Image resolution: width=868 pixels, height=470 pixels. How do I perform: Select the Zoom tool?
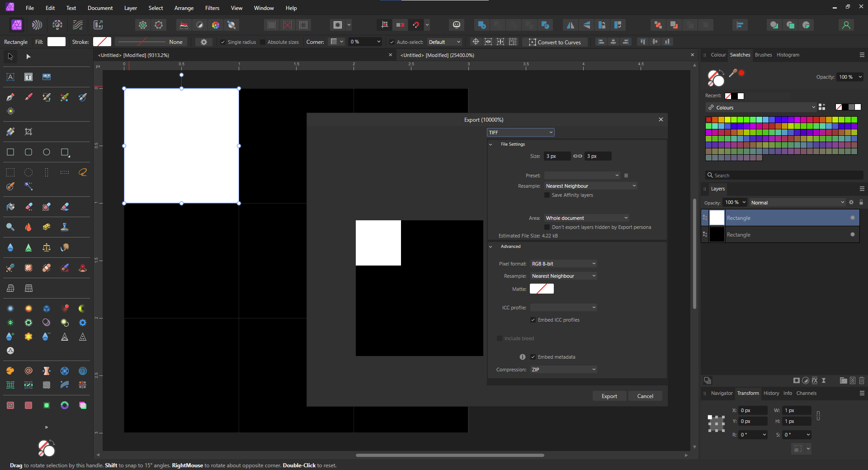click(10, 227)
